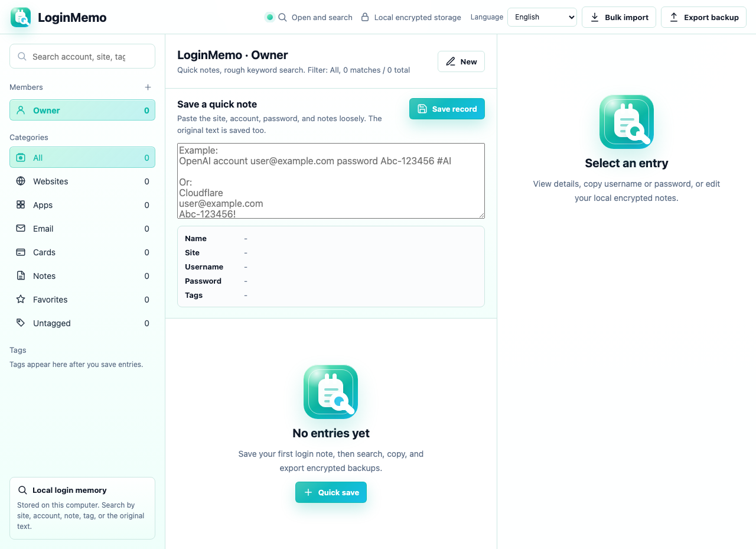
Task: Click the Local encrypted storage label
Action: [x=418, y=17]
